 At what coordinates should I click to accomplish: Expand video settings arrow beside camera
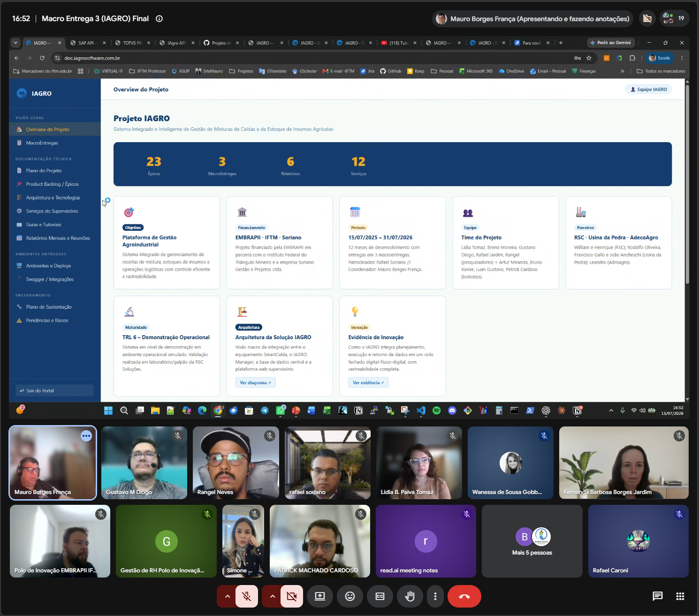coord(272,596)
